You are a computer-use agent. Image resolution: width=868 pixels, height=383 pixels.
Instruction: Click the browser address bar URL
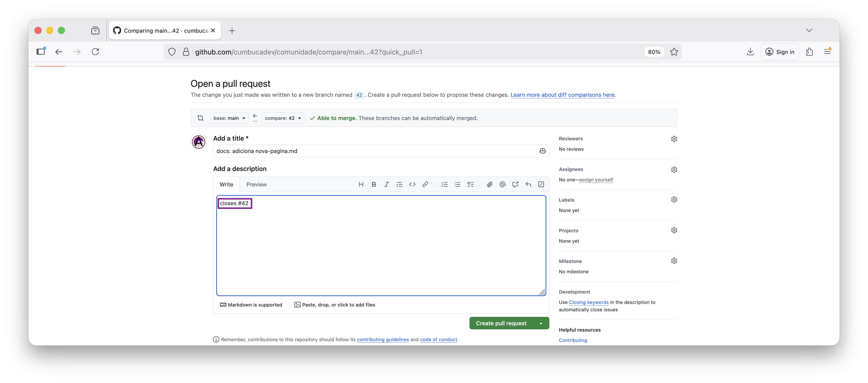[308, 52]
